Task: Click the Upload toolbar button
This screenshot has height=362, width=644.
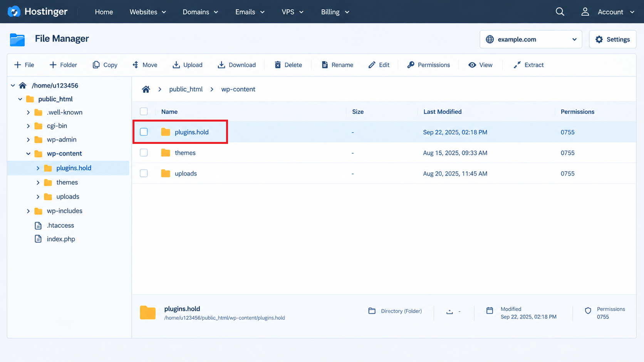Action: [187, 65]
